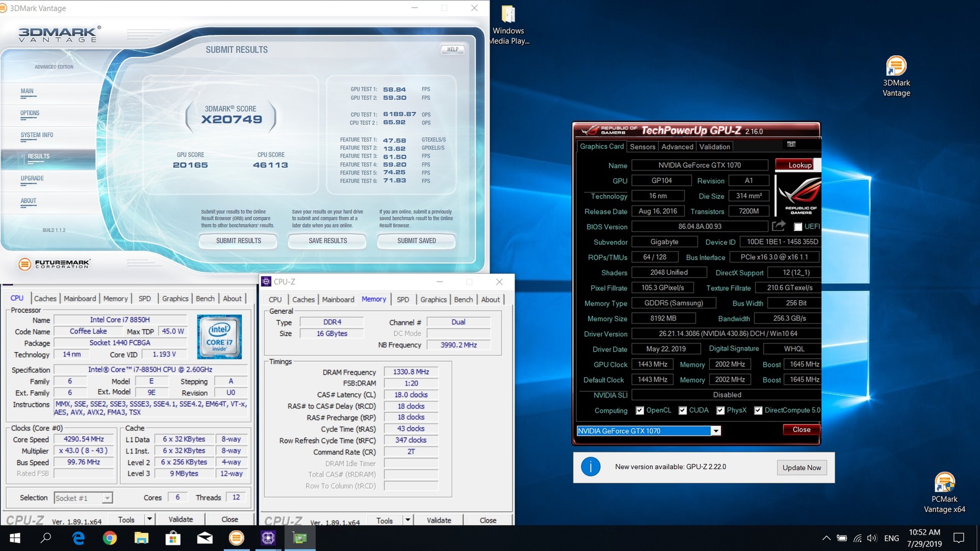980x551 pixels.
Task: Open the Sensors tab in GPU-Z
Action: pyautogui.click(x=642, y=146)
